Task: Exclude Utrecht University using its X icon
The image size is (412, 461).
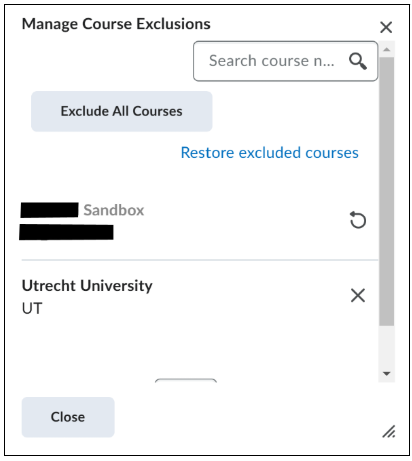Action: point(358,295)
